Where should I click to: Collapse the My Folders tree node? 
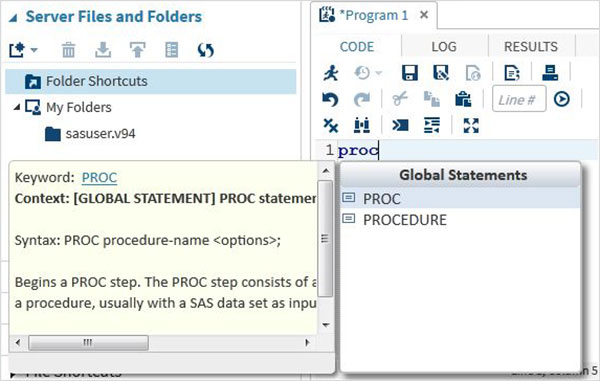(16, 107)
